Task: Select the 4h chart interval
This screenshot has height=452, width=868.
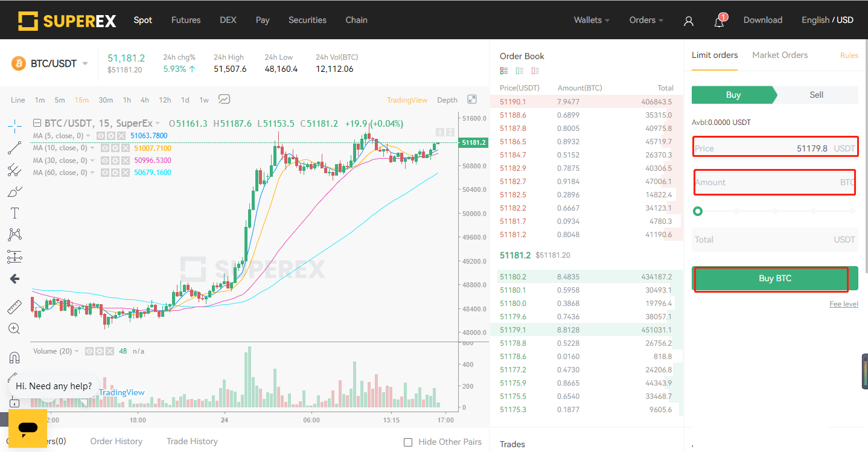Action: click(x=145, y=100)
